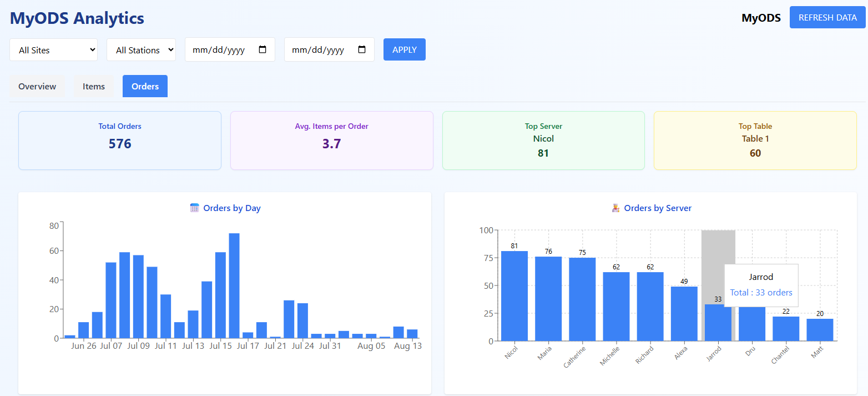
Task: Open the end date calendar picker icon
Action: click(x=362, y=49)
